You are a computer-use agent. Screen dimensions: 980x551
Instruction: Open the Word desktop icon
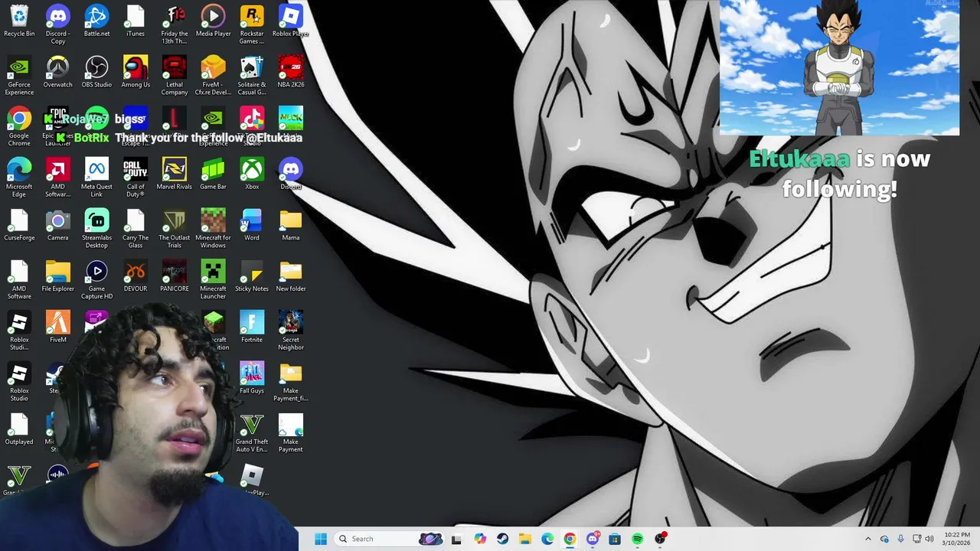click(x=252, y=225)
